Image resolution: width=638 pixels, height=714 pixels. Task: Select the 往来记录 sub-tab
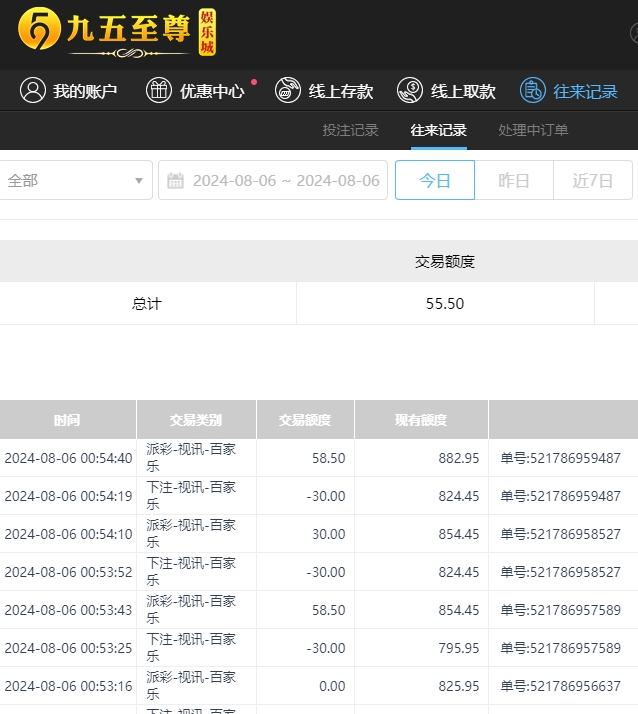coord(438,130)
